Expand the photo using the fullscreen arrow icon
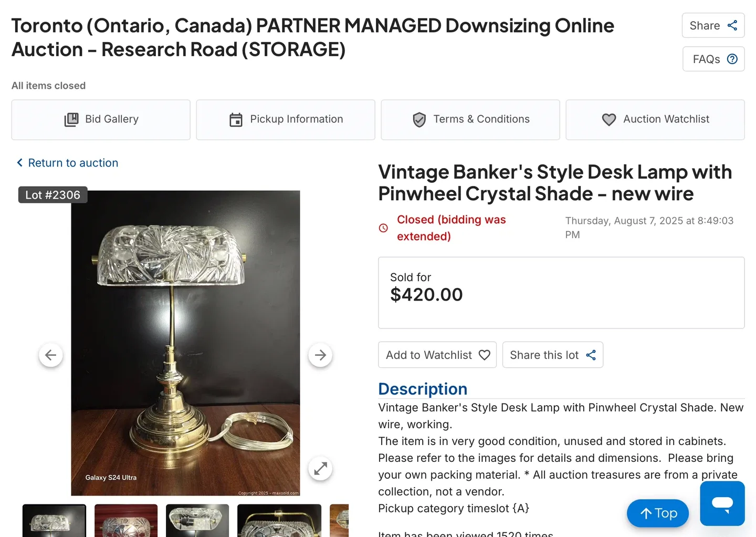 coord(320,468)
